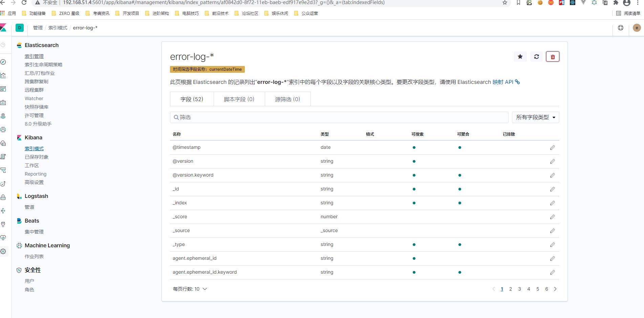
Task: Open Management gear icon in sidebar
Action: pyautogui.click(x=3, y=251)
